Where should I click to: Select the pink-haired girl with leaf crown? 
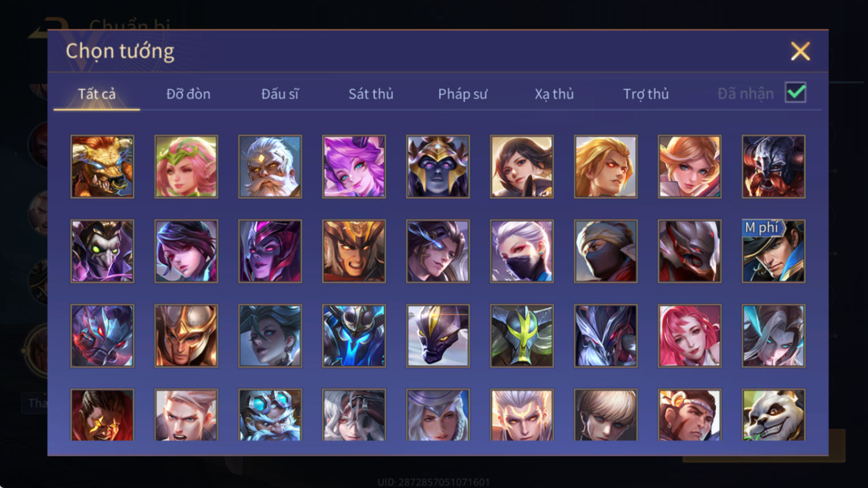pyautogui.click(x=186, y=167)
